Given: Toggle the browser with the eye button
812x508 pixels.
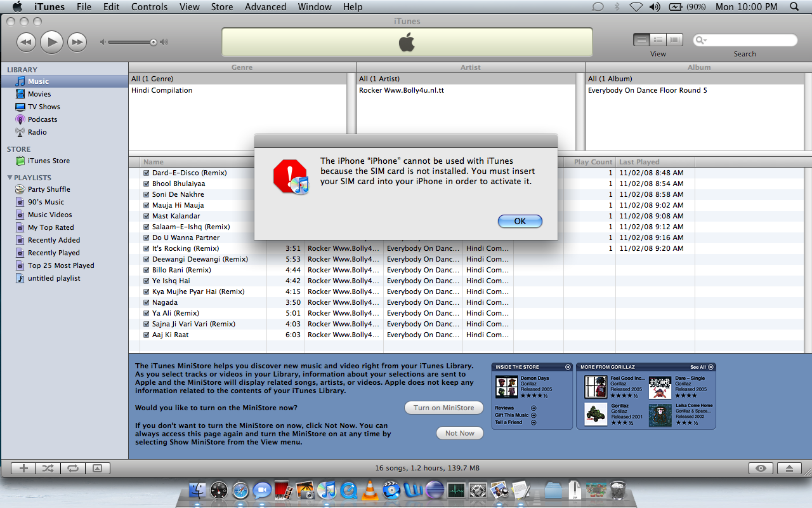Looking at the screenshot, I should pos(761,469).
